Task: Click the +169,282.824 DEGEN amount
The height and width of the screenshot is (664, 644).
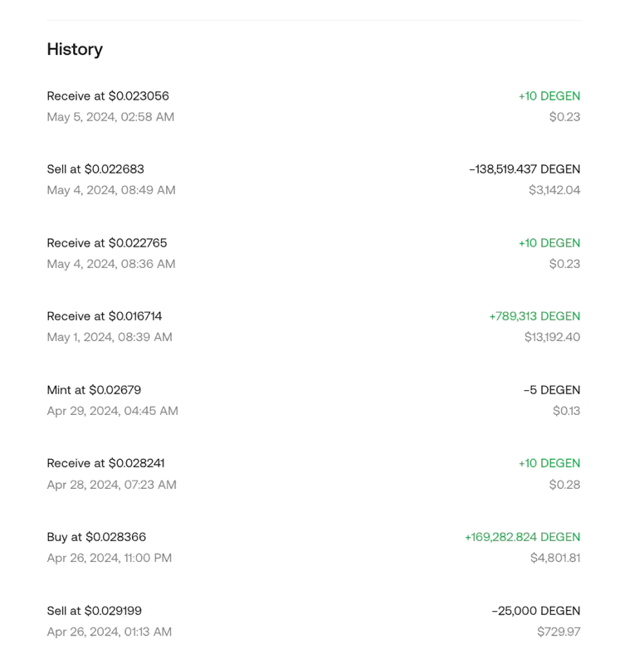Action: pos(522,537)
